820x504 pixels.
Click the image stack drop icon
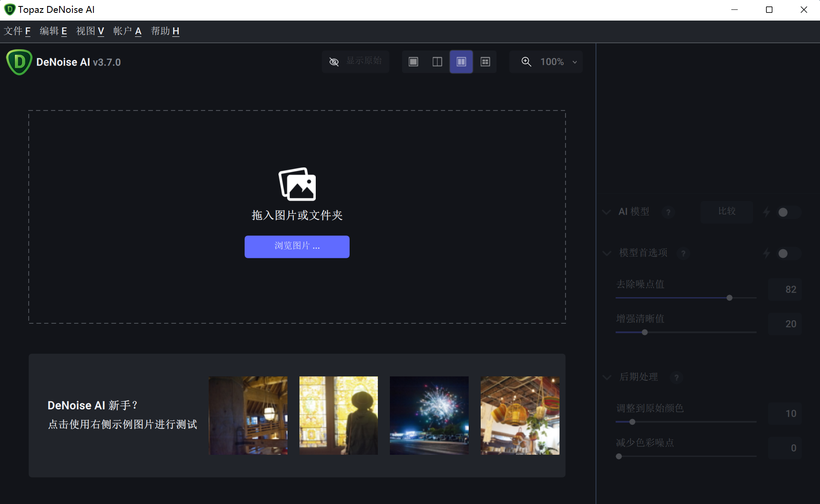pos(297,184)
